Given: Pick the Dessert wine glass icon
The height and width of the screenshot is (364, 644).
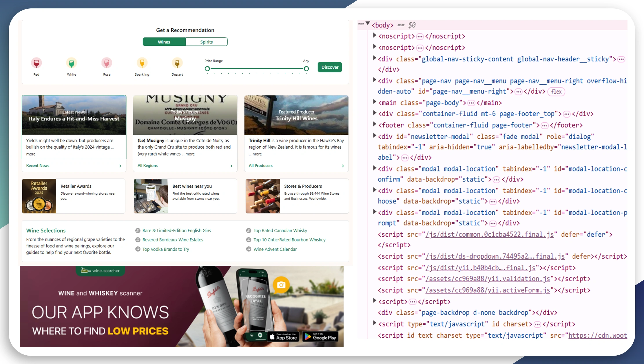Looking at the screenshot, I should coord(177,63).
